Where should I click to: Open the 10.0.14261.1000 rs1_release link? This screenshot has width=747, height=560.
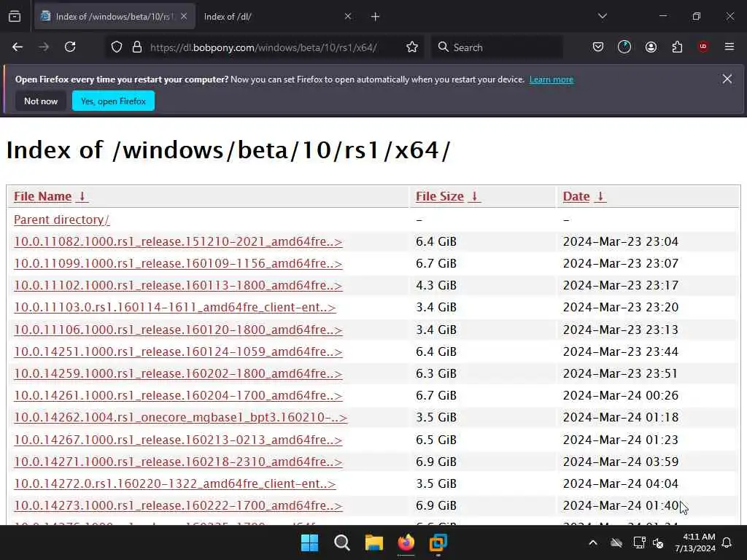[x=178, y=395]
